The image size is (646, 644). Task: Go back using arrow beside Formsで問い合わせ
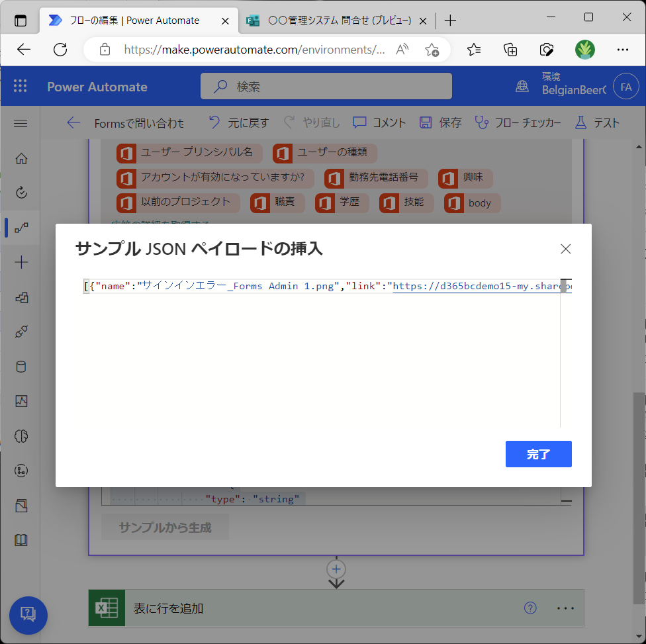click(73, 123)
